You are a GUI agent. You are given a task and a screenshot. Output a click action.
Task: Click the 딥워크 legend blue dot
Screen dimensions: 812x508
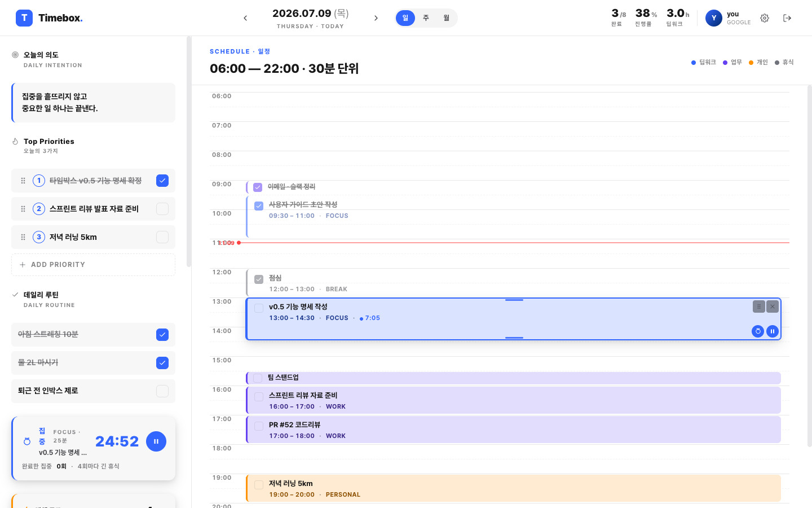(694, 63)
